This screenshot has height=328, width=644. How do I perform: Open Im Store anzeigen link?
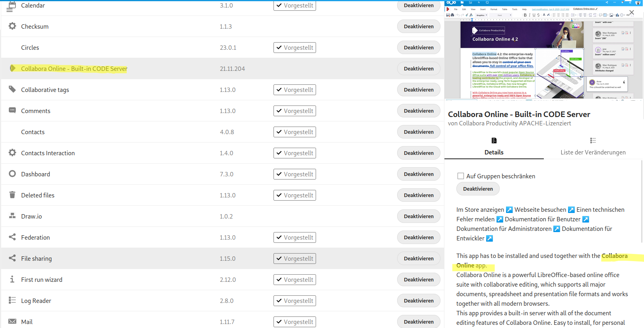(485, 210)
